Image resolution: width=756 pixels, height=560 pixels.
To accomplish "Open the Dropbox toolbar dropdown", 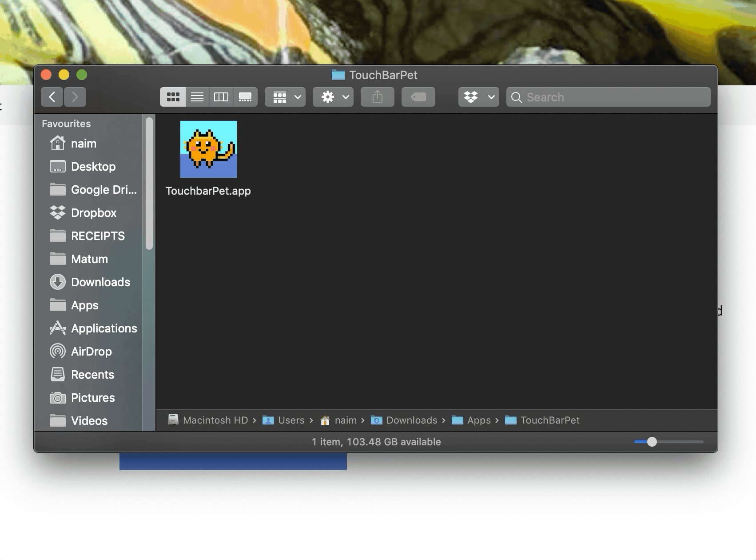I will pyautogui.click(x=479, y=97).
